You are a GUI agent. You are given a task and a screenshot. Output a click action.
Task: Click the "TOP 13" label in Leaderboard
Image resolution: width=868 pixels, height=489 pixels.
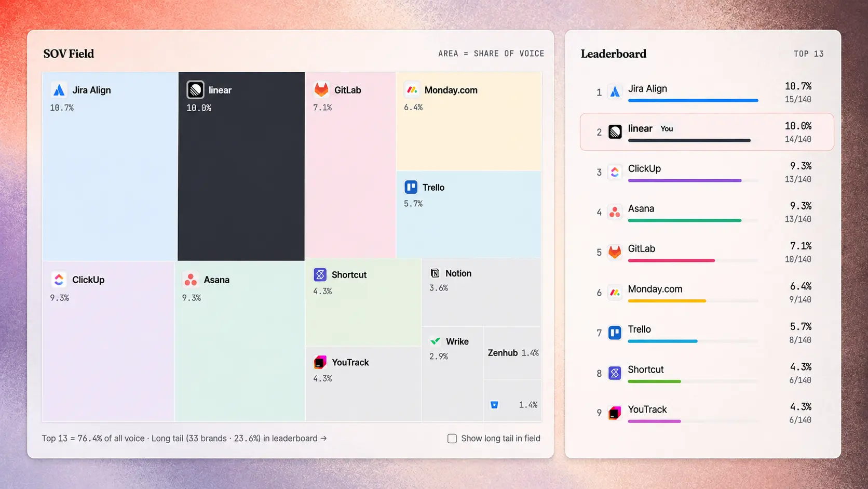pyautogui.click(x=808, y=54)
